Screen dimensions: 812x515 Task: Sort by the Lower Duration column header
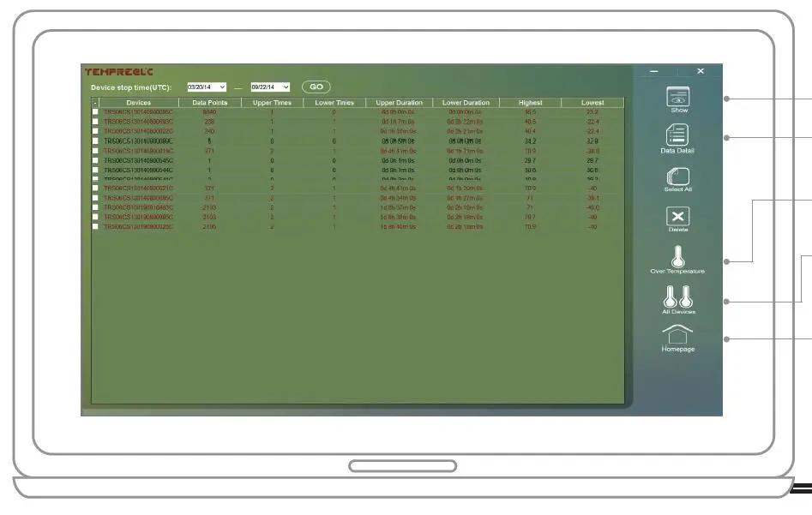pyautogui.click(x=466, y=103)
